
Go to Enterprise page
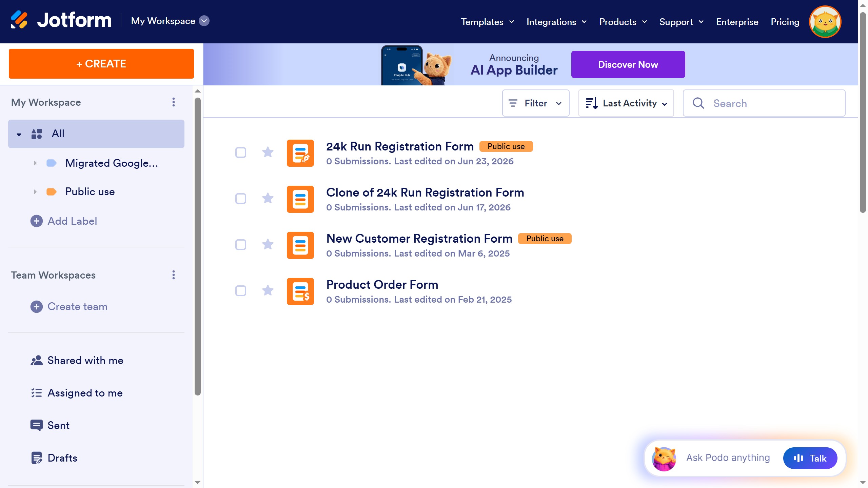tap(737, 22)
